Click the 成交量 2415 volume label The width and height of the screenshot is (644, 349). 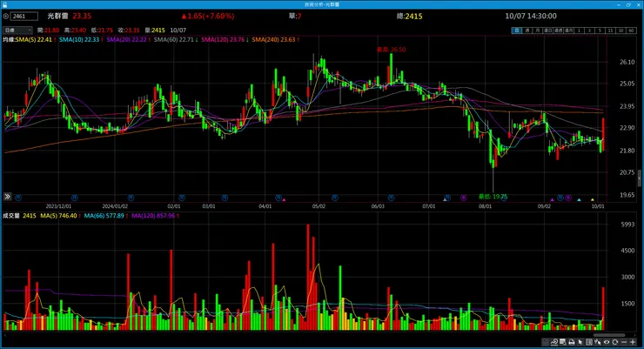tap(19, 216)
